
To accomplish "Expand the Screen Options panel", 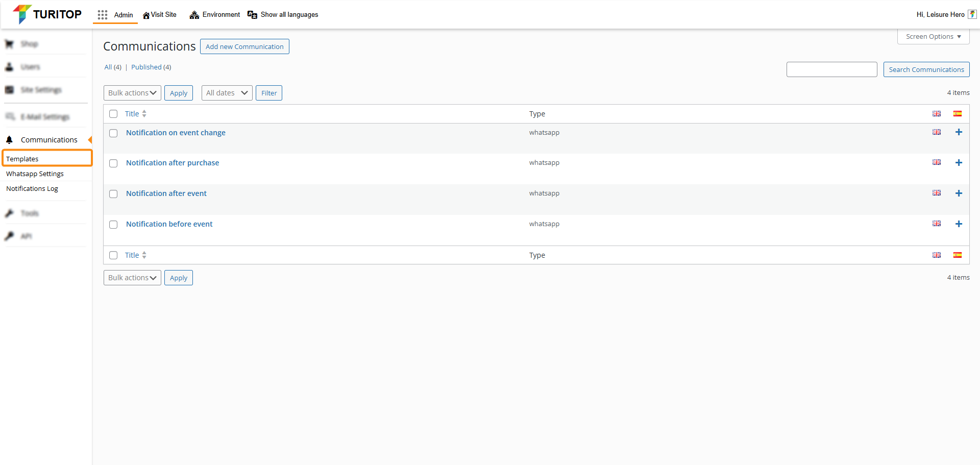I will 933,37.
